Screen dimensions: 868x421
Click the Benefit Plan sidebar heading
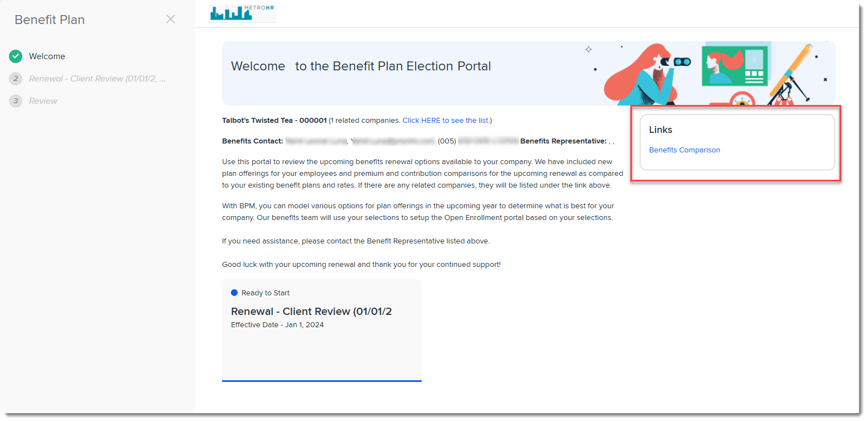tap(50, 20)
